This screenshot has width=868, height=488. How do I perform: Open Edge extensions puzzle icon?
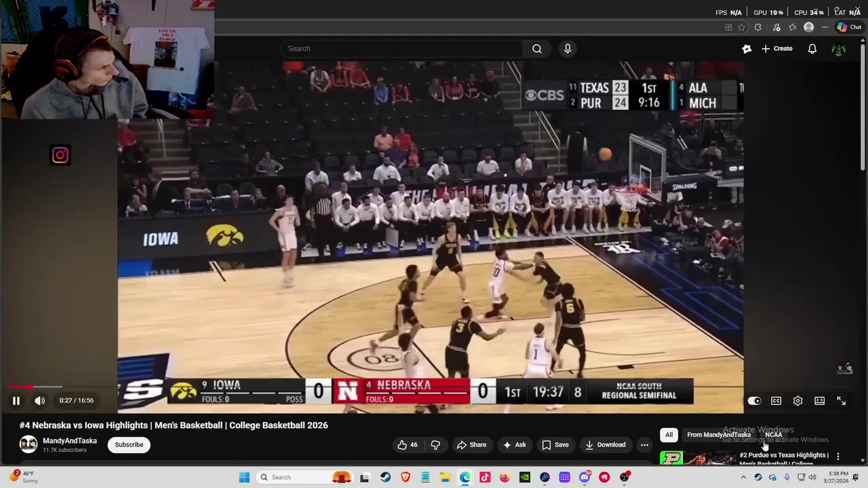pos(758,27)
